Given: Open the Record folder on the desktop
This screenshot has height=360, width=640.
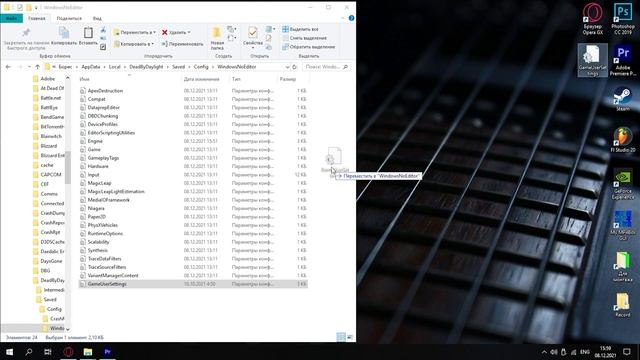Looking at the screenshot, I should pyautogui.click(x=622, y=305).
